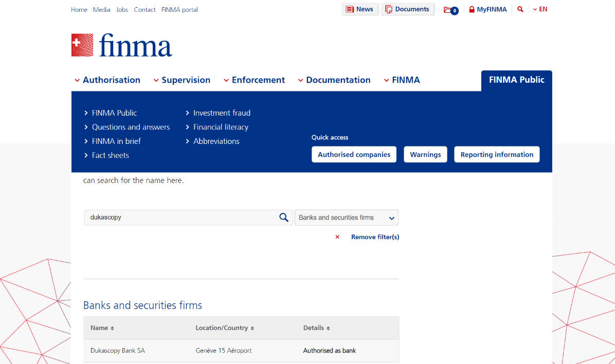The image size is (615, 364).
Task: Expand the Authorisation menu
Action: pyautogui.click(x=107, y=80)
